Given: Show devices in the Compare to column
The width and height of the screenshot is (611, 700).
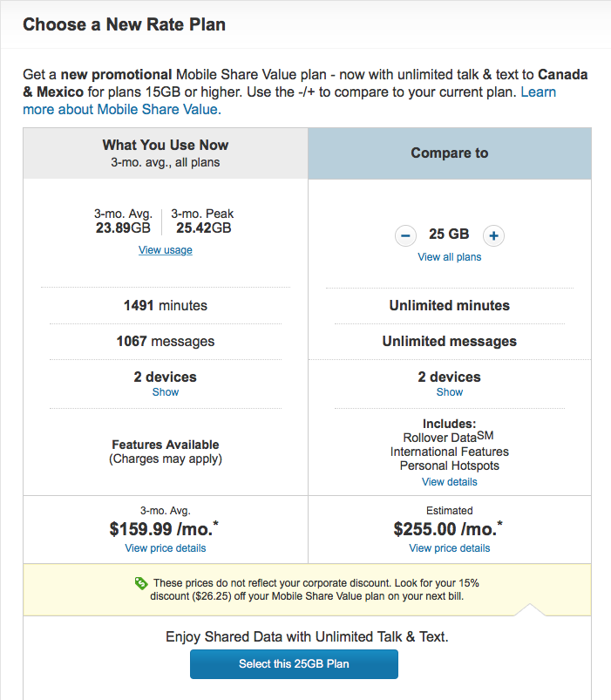Looking at the screenshot, I should [449, 392].
